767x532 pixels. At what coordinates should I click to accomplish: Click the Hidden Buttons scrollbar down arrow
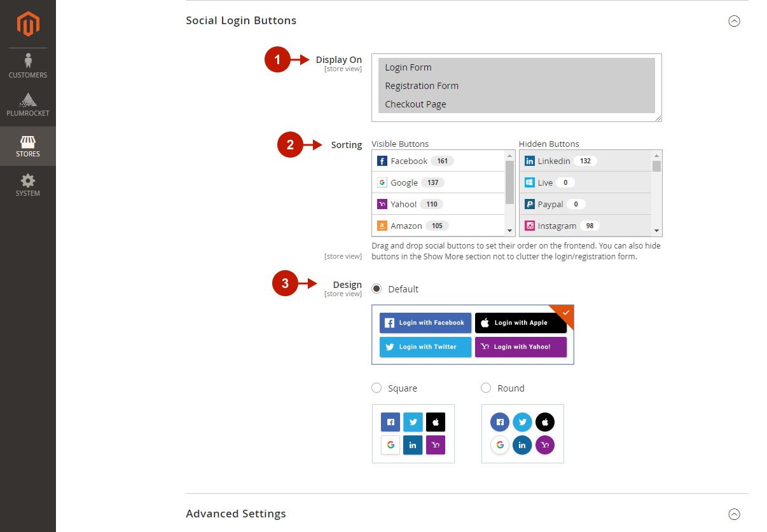pyautogui.click(x=657, y=231)
